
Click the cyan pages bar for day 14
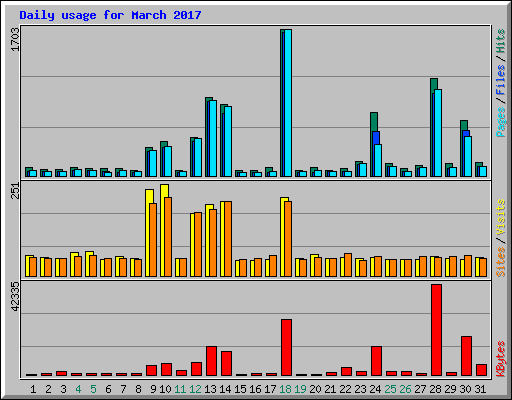[x=228, y=141]
